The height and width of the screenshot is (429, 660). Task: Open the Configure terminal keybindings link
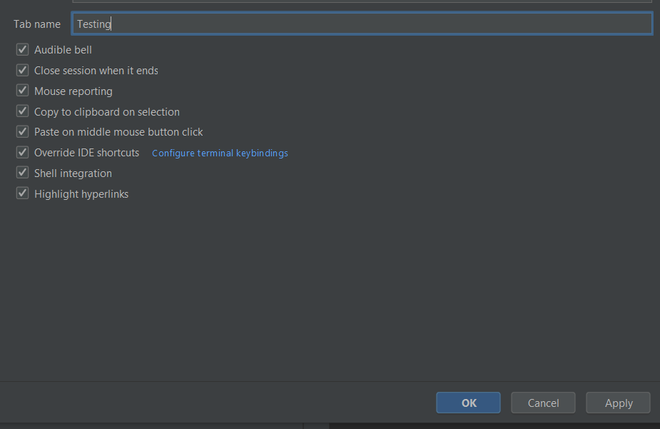[220, 153]
